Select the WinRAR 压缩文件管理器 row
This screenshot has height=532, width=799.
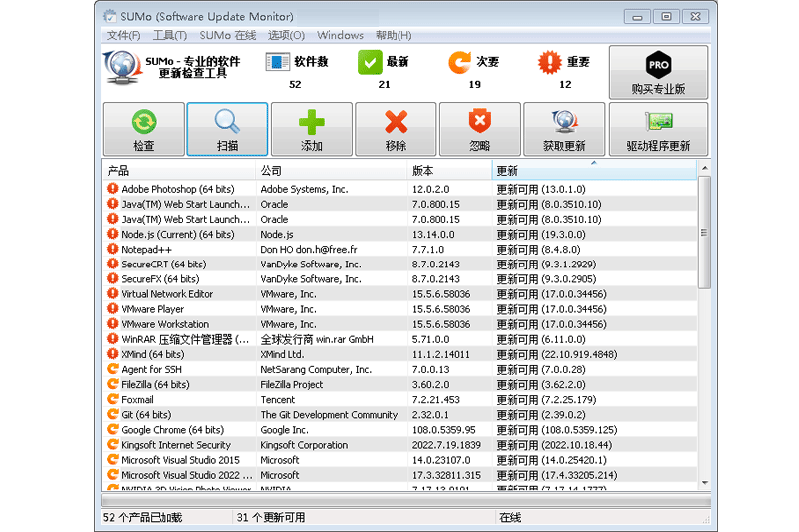click(x=399, y=339)
